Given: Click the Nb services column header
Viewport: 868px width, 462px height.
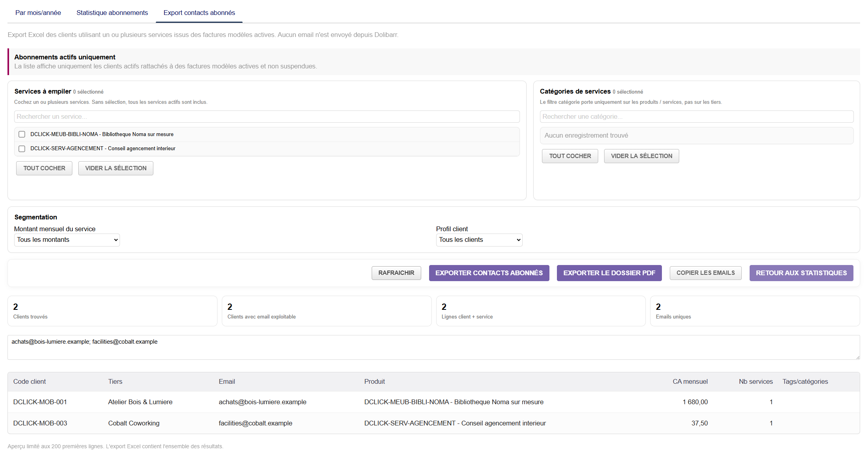Looking at the screenshot, I should tap(756, 381).
